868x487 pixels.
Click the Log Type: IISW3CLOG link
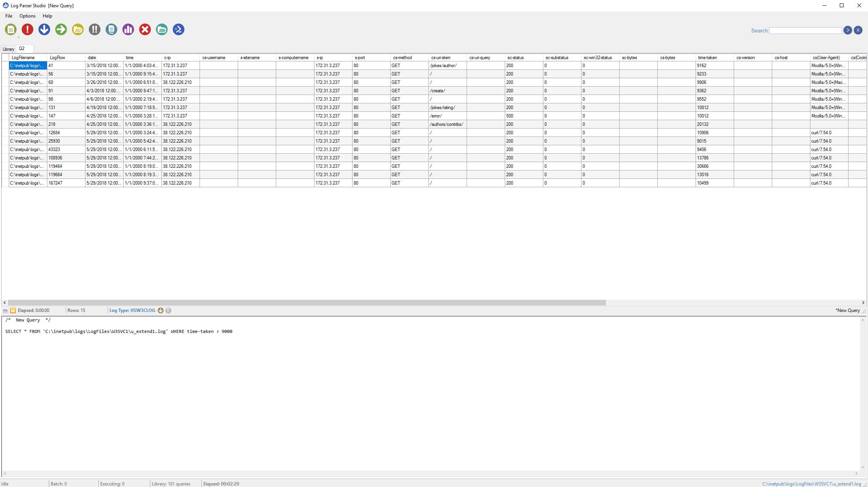tap(132, 310)
